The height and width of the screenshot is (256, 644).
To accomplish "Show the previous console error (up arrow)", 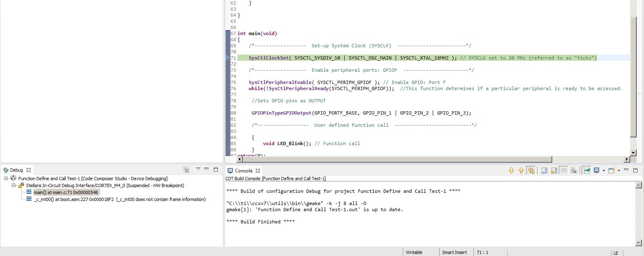I will click(521, 170).
